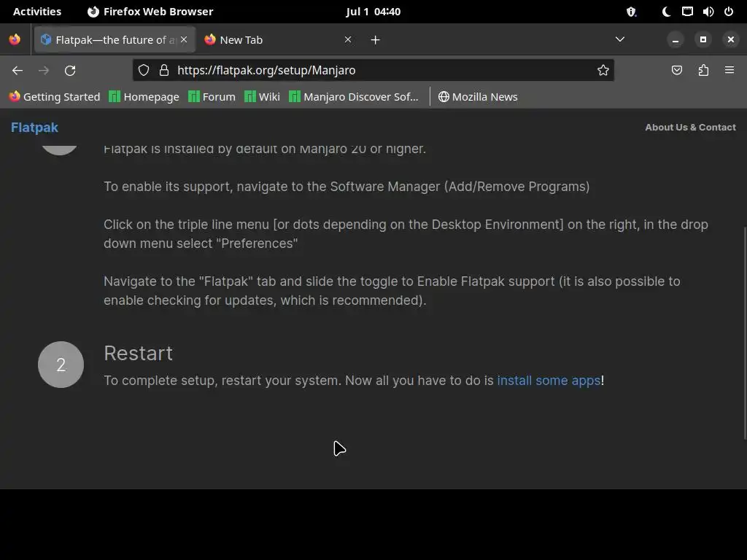Maximize the Firefox window

703,39
